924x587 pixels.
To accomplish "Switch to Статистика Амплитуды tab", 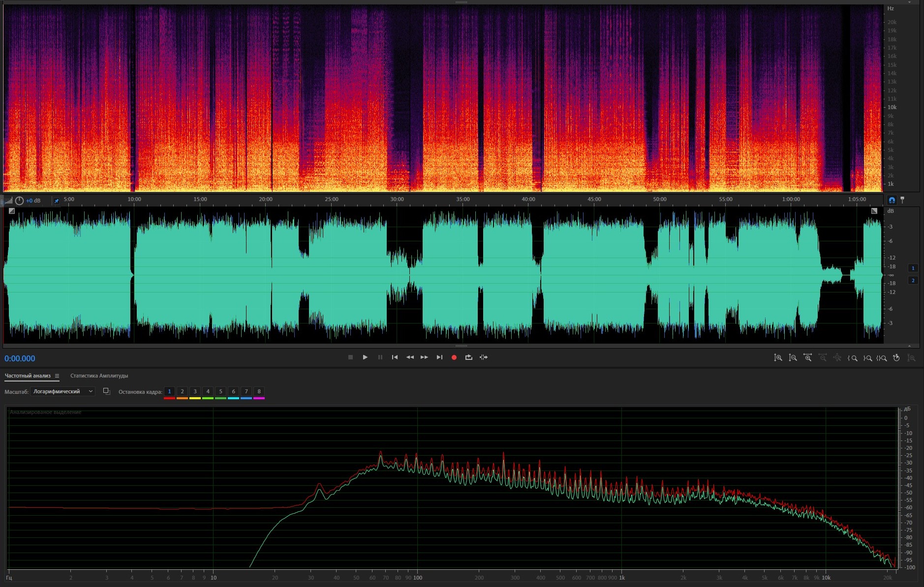I will pos(99,376).
